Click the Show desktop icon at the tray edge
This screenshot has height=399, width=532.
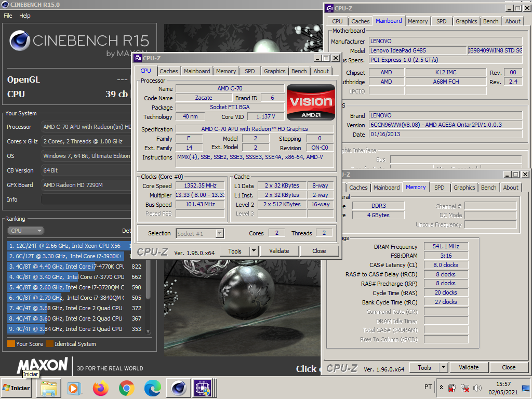(x=527, y=388)
